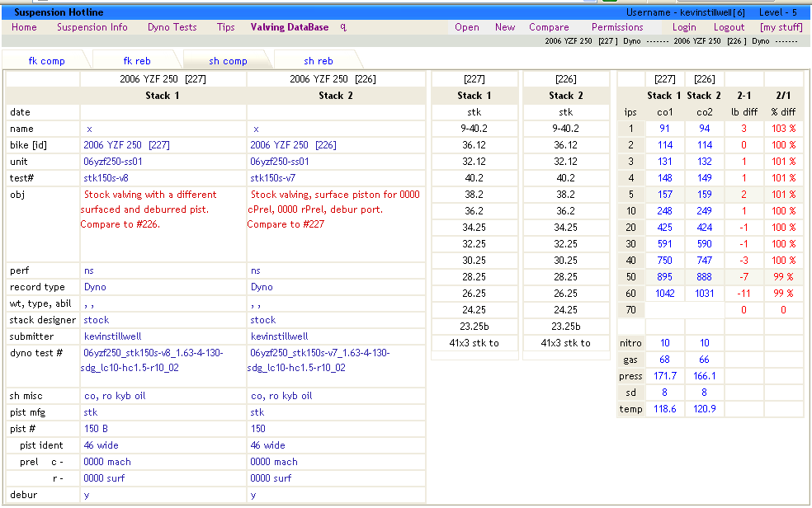Click the New link in the toolbar

click(x=505, y=27)
